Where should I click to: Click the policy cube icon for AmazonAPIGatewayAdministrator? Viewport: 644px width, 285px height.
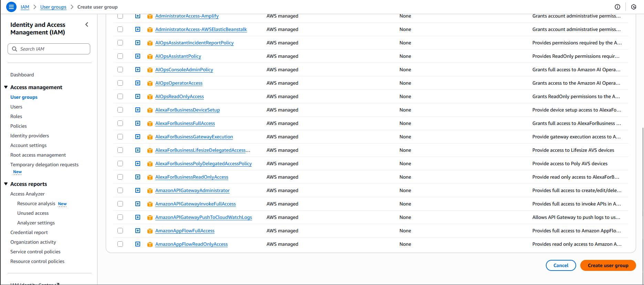pos(150,191)
